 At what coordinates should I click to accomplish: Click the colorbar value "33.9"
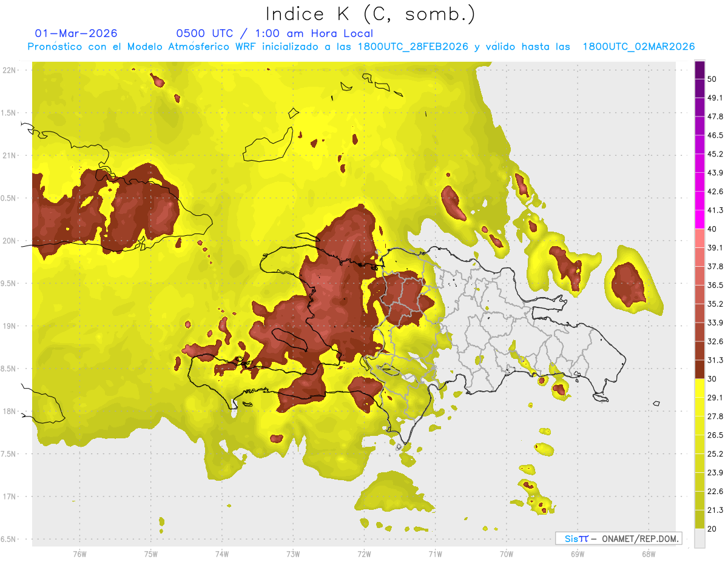(x=715, y=323)
